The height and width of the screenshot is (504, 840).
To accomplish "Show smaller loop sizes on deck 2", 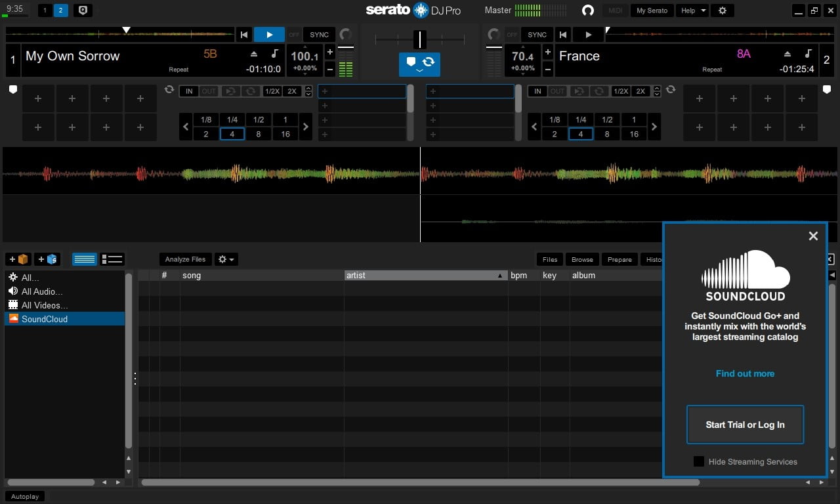I will [x=534, y=127].
